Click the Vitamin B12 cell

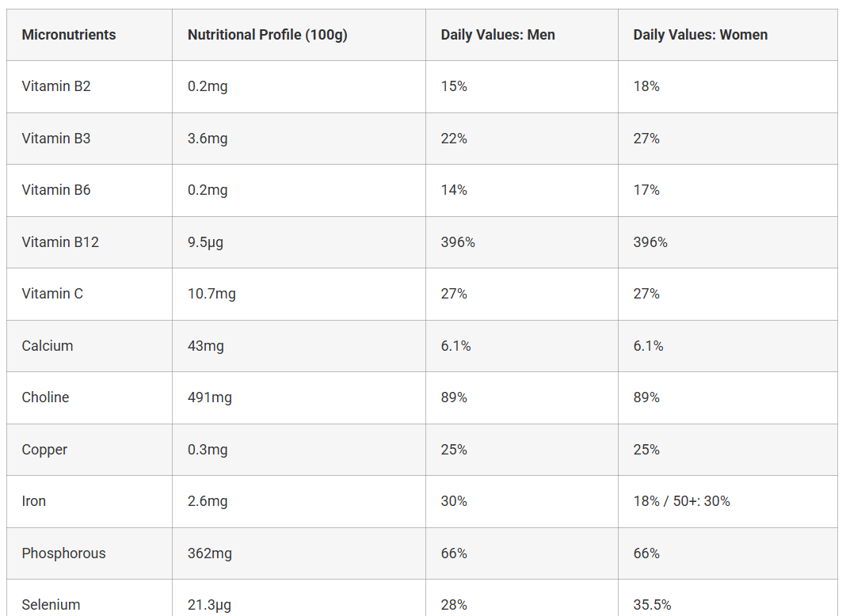tap(60, 242)
